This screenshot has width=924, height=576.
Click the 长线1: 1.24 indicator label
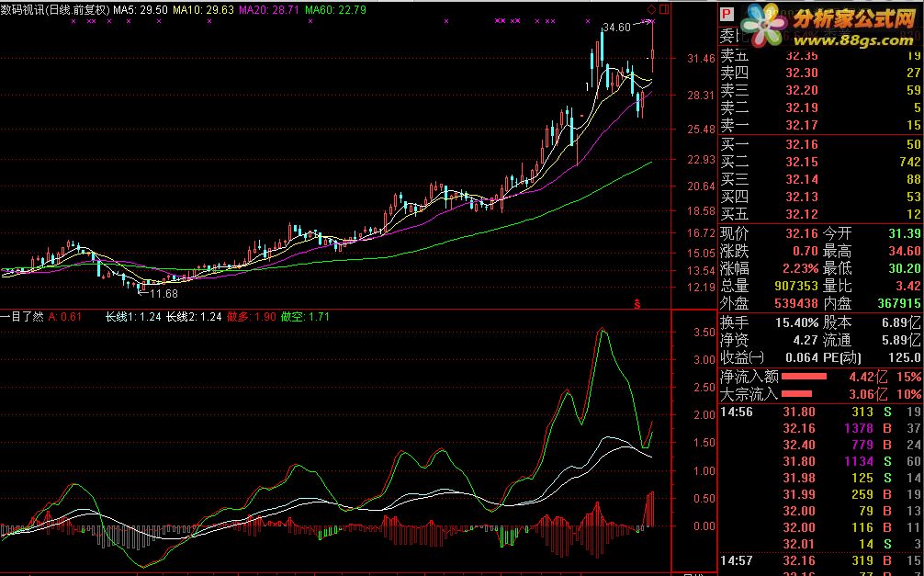[x=133, y=317]
